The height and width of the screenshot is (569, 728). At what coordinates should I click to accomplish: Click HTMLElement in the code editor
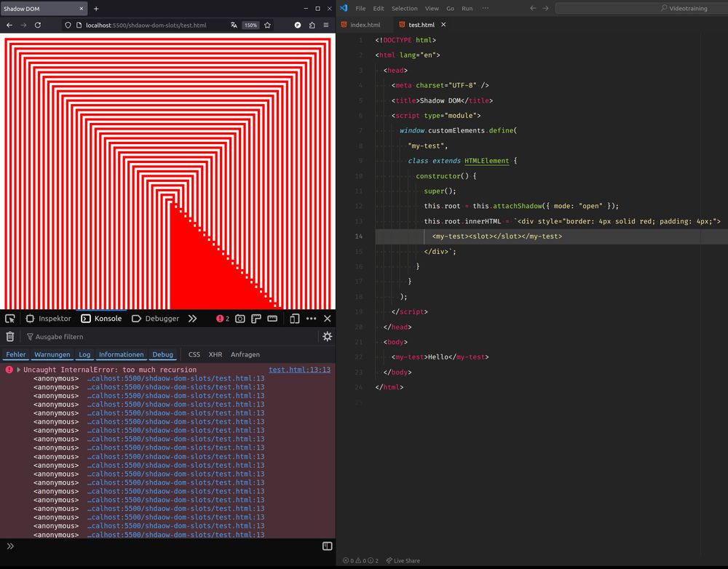coord(486,161)
